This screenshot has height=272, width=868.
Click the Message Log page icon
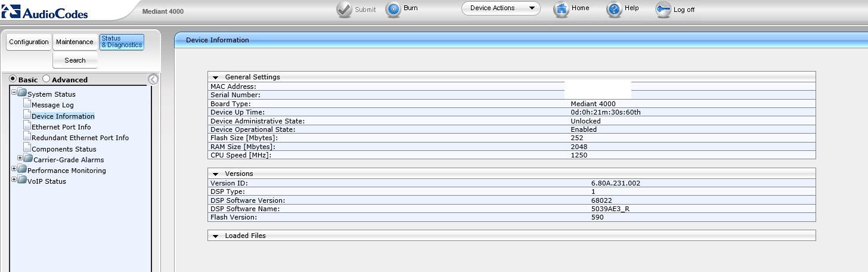[27, 104]
